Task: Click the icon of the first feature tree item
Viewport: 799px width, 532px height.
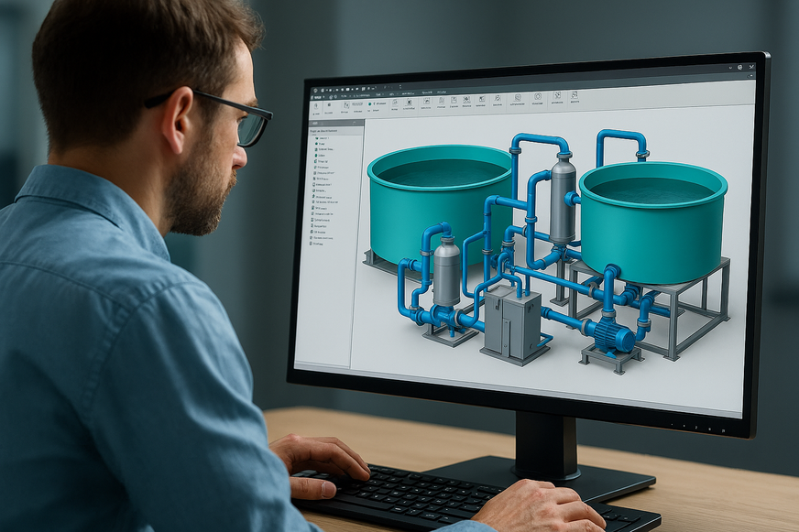Action: pos(315,138)
